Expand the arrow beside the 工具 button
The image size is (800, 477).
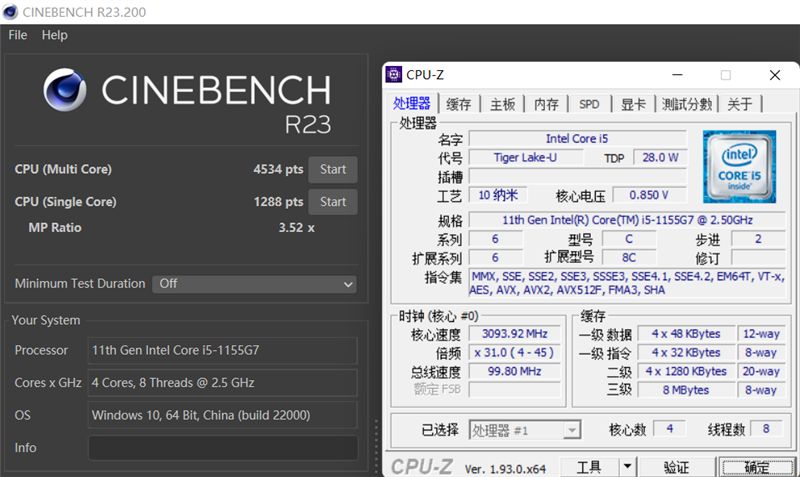tap(627, 466)
